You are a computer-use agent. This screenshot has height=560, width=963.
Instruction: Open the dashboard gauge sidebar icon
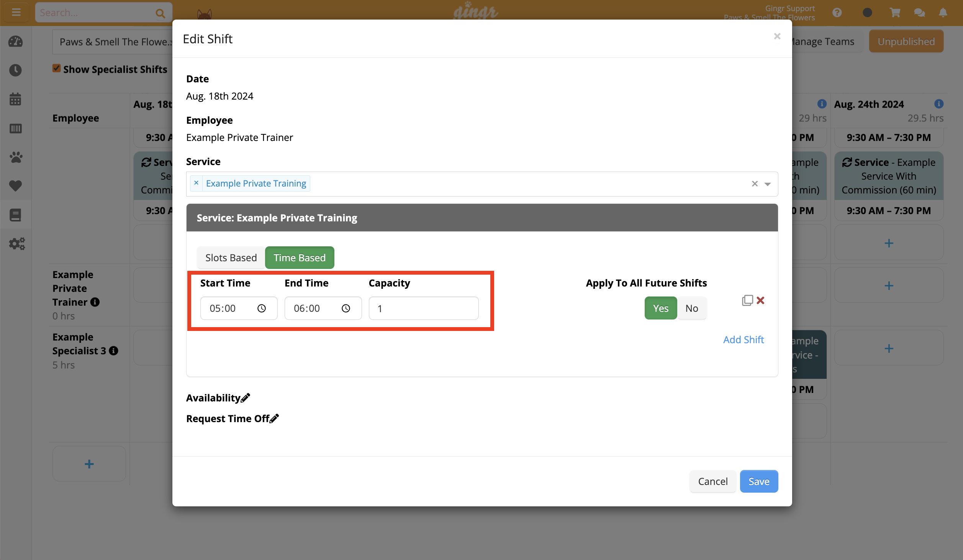click(x=15, y=41)
